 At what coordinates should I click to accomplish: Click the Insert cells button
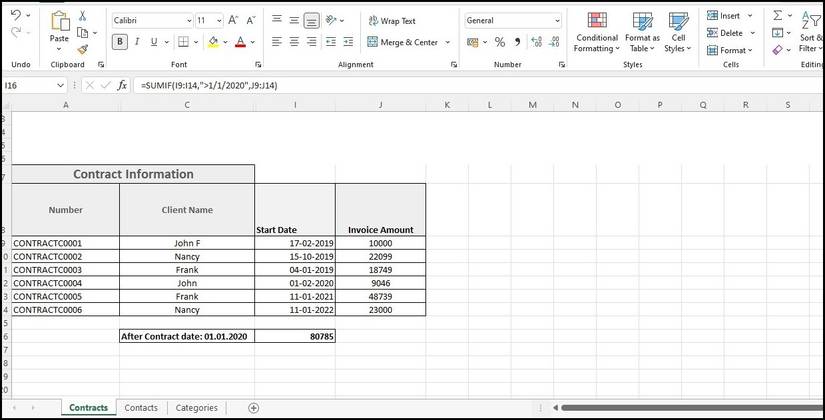(724, 16)
